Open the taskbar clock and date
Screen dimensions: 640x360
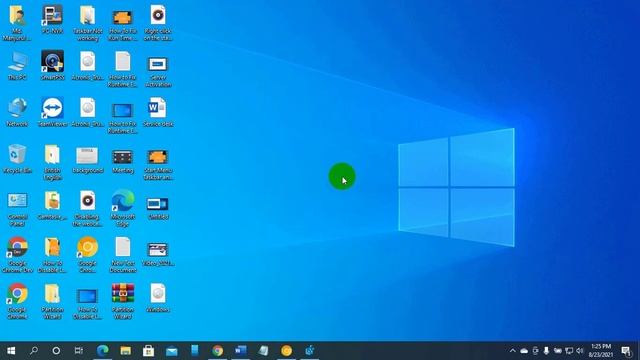pos(601,351)
